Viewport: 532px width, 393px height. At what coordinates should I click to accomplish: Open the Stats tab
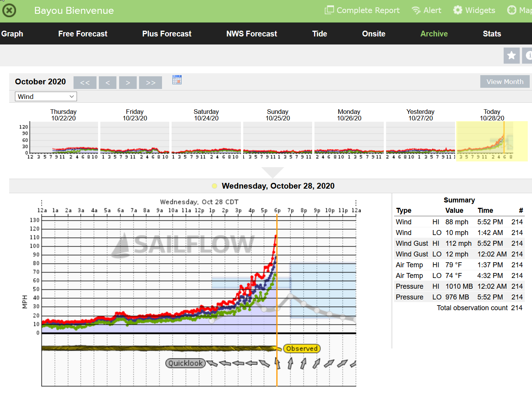[x=492, y=34]
